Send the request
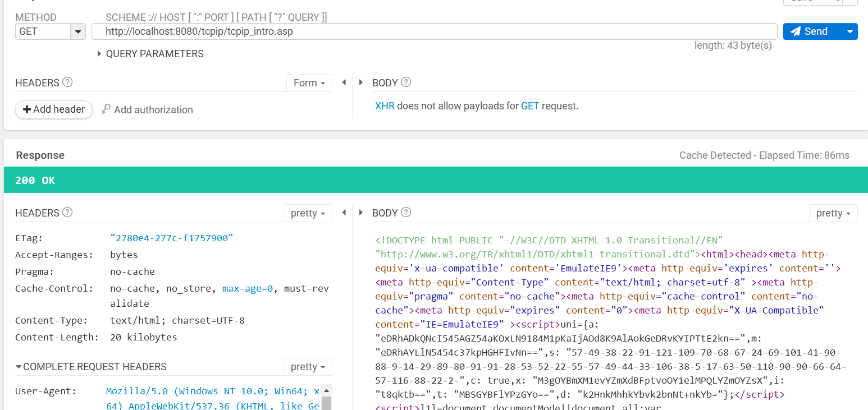868x410 pixels. (x=813, y=31)
